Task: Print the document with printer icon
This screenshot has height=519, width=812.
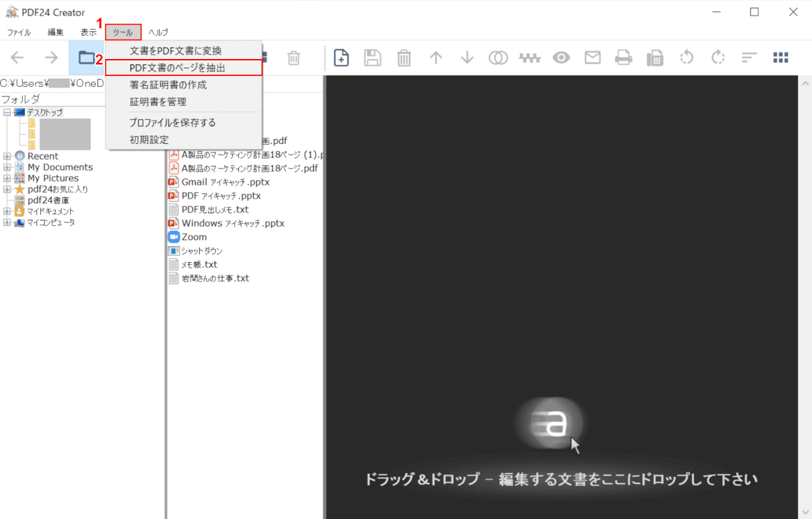Action: coord(624,58)
